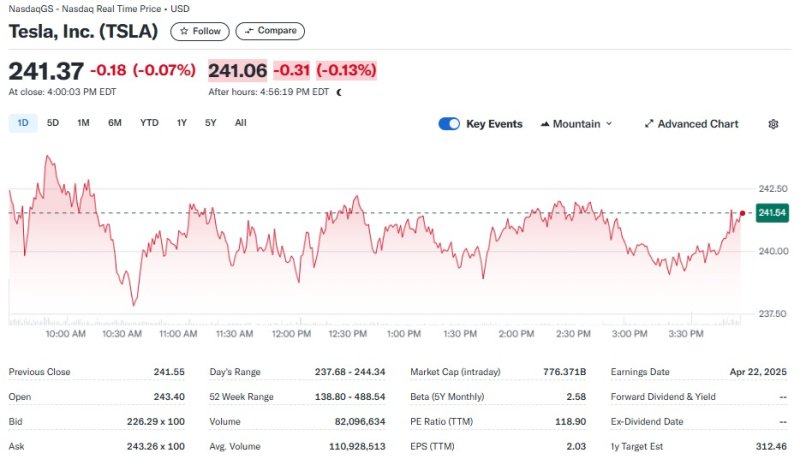Screen dimensions: 800x459
Task: Open the Mountain chart type dropdown
Action: [576, 124]
